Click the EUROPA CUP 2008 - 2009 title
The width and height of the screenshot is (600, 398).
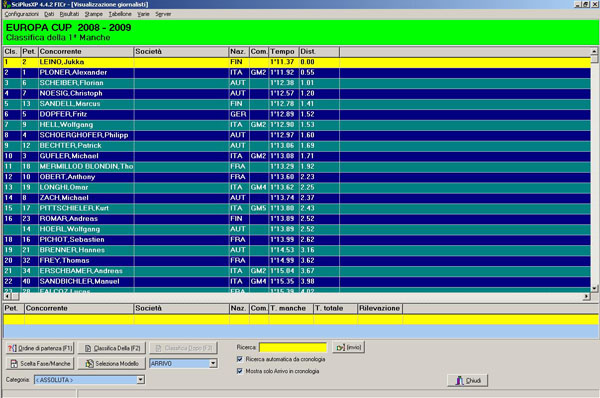68,28
